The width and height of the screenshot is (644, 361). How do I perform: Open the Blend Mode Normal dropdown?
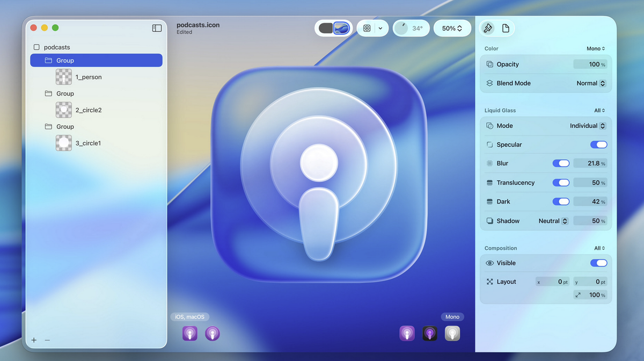591,83
